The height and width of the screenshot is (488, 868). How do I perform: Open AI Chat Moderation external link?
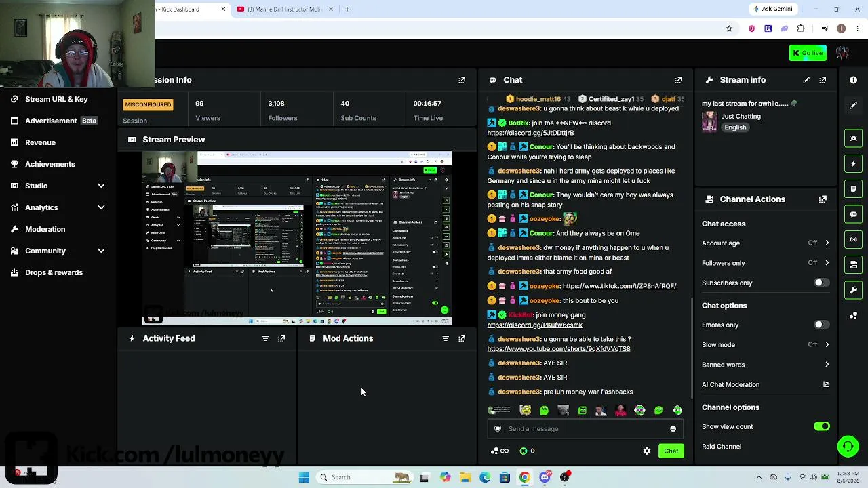pos(826,384)
